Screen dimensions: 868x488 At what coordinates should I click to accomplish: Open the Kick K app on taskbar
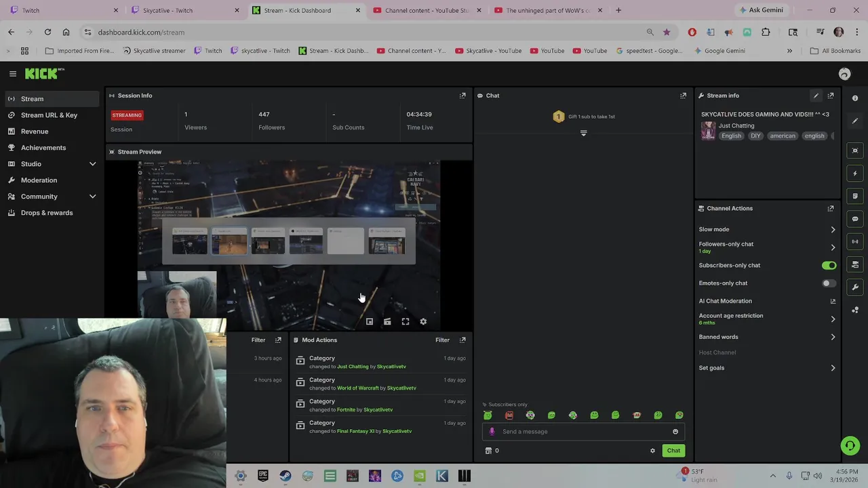click(442, 476)
